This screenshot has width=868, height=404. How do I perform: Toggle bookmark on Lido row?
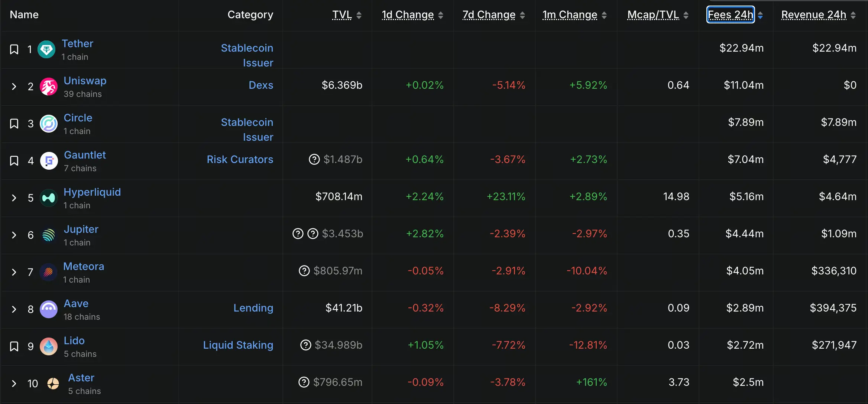[x=14, y=346]
